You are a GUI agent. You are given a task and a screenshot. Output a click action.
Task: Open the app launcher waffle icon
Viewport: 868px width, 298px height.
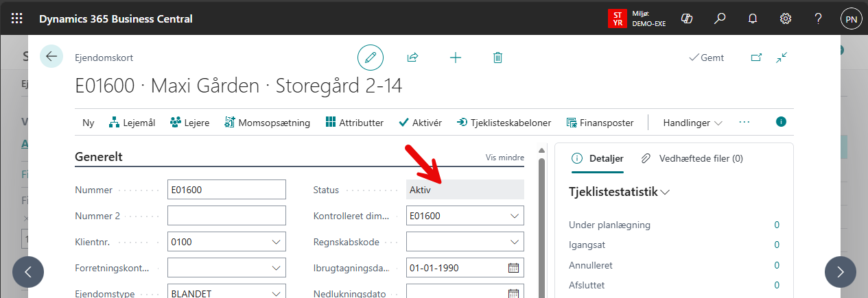tap(16, 18)
